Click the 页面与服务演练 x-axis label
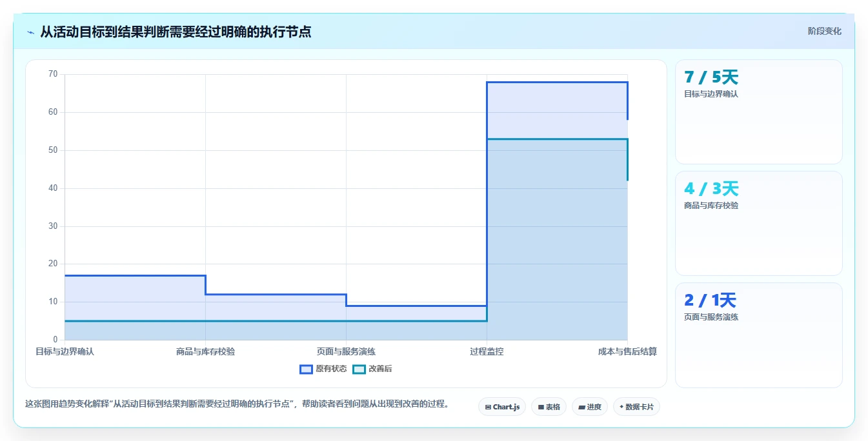Screen dimensions: 868x441 (346, 352)
